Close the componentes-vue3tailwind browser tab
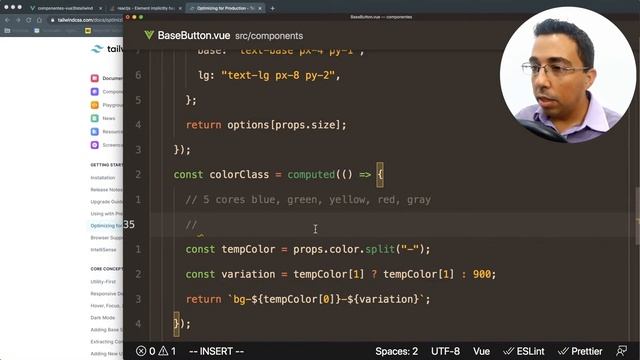Image resolution: width=640 pixels, height=360 pixels. 100,8
